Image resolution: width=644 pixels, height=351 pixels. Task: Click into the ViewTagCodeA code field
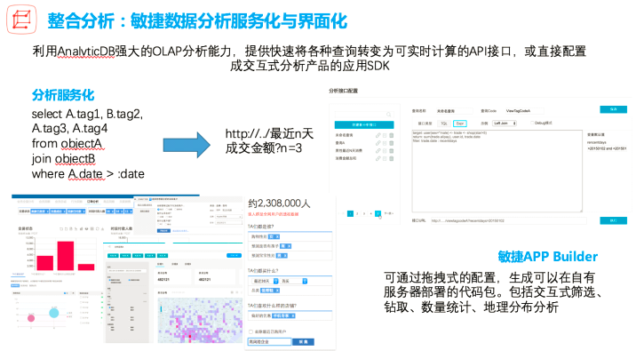(524, 111)
